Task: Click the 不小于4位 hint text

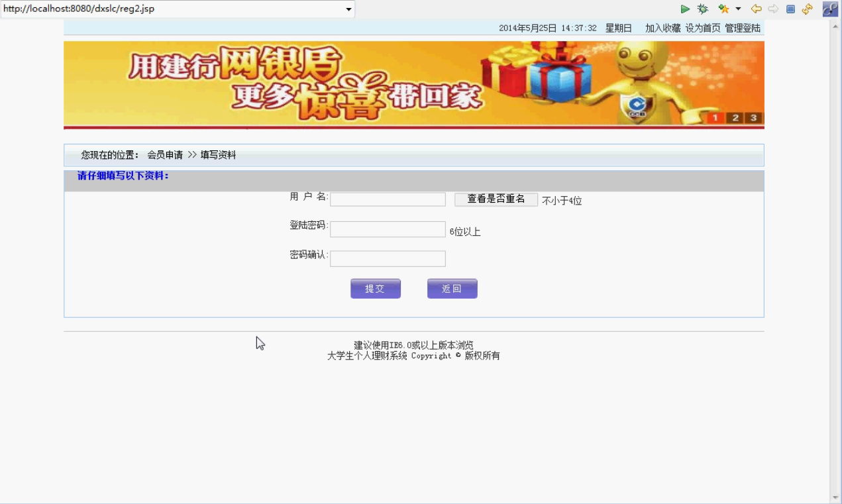Action: tap(562, 201)
